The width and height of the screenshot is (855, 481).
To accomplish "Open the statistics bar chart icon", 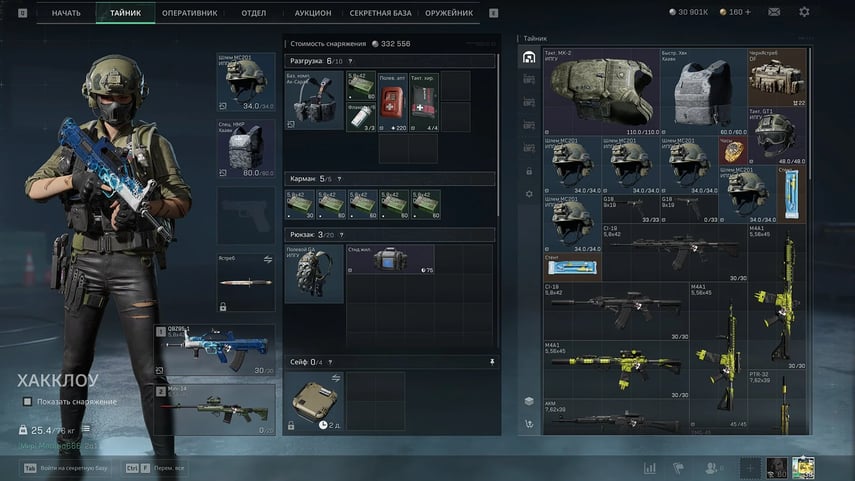I will (650, 467).
